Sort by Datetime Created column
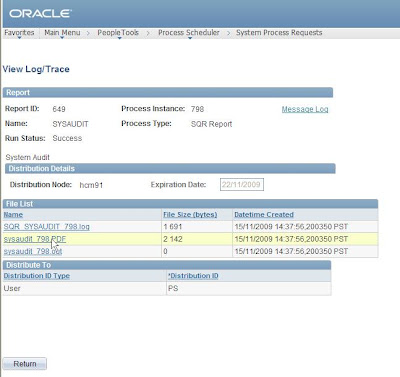 click(264, 215)
